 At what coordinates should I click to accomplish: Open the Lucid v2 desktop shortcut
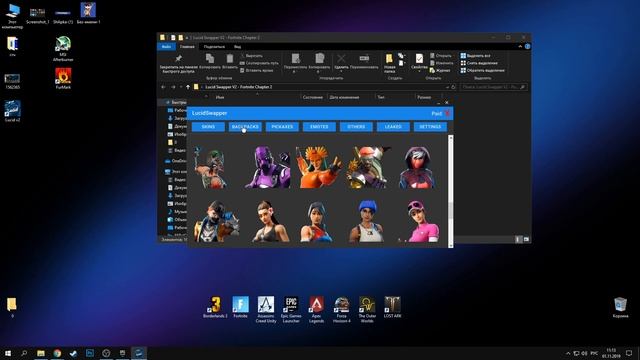12,111
